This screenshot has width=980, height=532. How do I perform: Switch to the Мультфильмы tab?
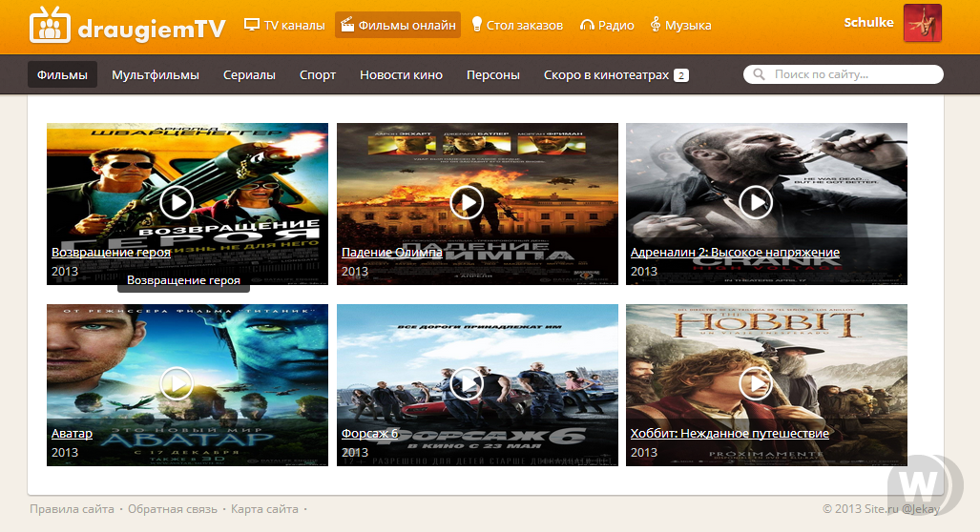coord(156,74)
